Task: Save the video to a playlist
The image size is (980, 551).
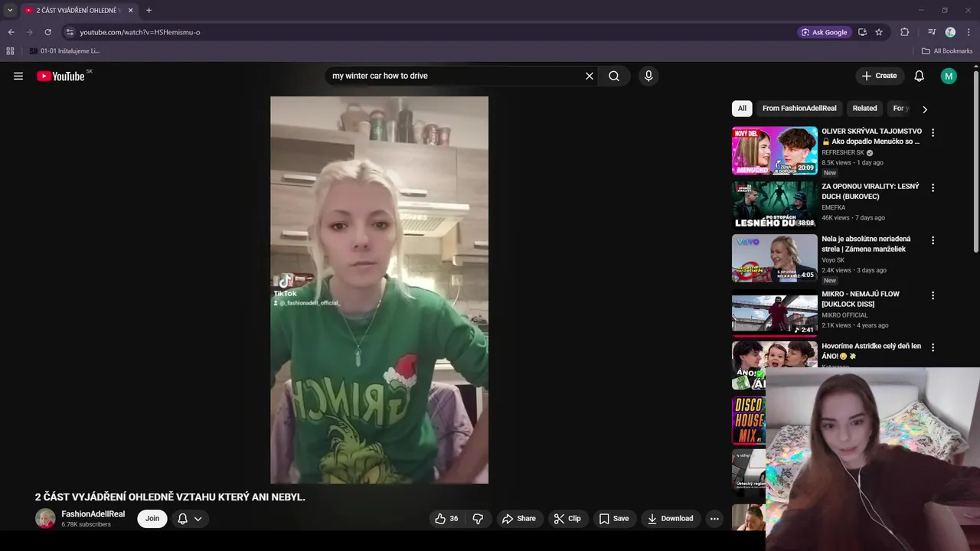Action: (614, 518)
